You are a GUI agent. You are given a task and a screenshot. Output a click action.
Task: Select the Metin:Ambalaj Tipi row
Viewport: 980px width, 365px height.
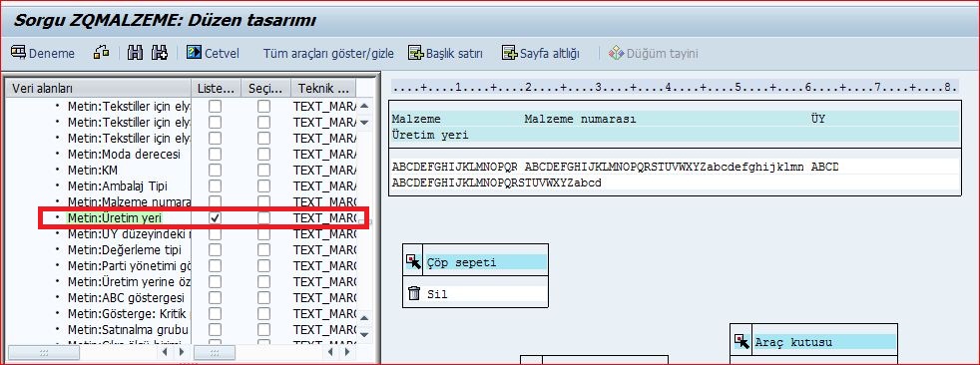[x=118, y=185]
